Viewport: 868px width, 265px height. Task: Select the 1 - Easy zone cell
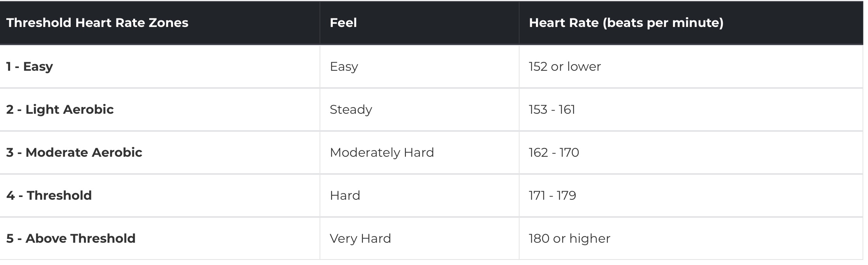160,66
